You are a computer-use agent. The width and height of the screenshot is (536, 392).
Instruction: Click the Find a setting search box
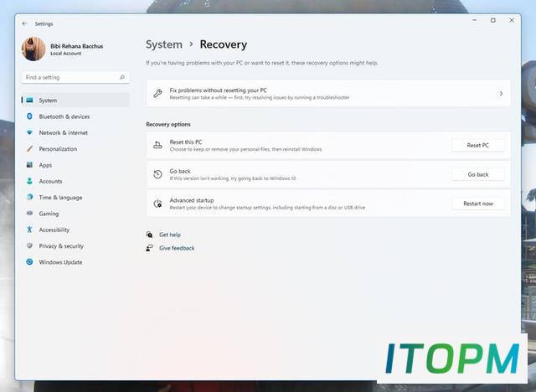click(75, 77)
